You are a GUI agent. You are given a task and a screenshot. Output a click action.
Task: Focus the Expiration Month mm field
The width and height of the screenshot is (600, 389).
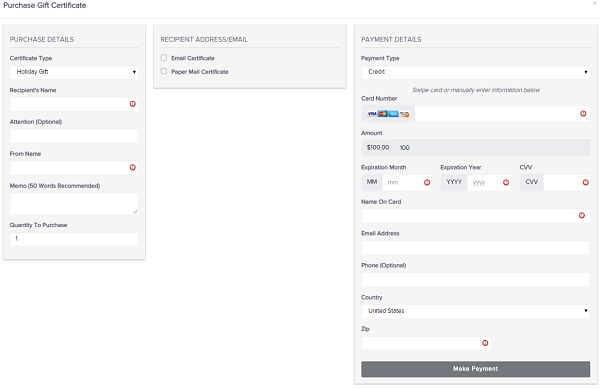point(407,182)
